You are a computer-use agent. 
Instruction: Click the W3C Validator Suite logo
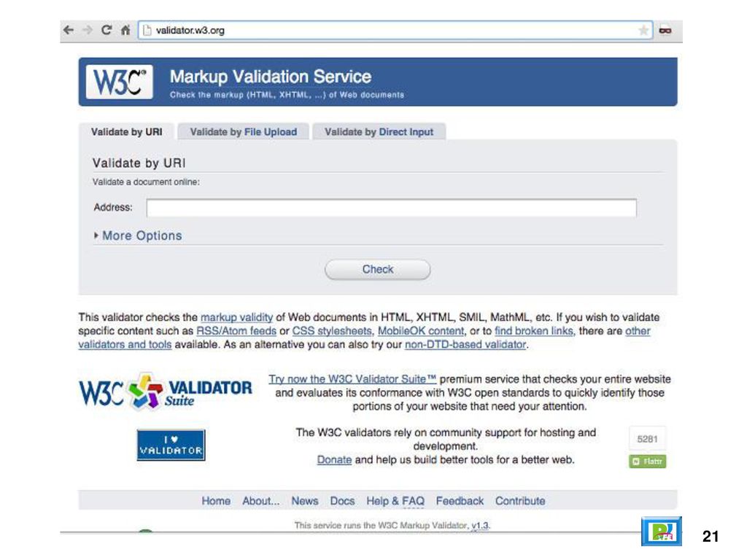(166, 392)
